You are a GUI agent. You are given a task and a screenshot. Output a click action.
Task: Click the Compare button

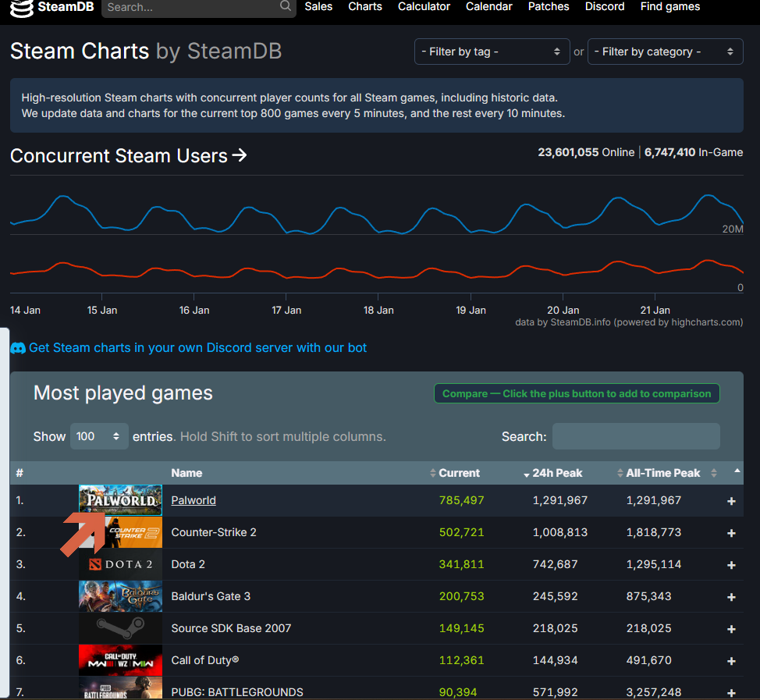577,393
